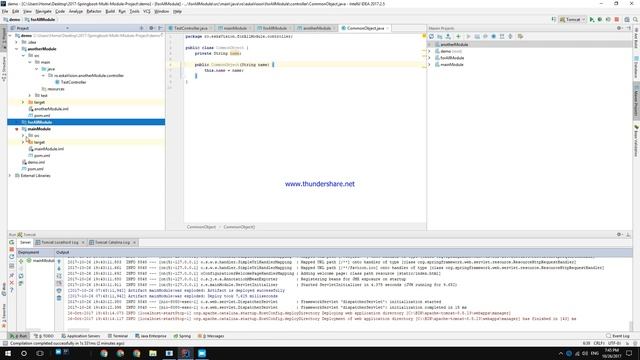This screenshot has height=360, width=640.
Task: Hide the Project tool window
Action: click(x=160, y=28)
